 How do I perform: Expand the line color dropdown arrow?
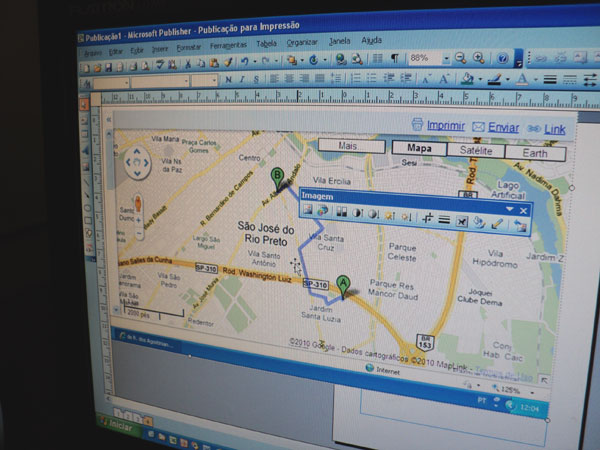(x=508, y=80)
